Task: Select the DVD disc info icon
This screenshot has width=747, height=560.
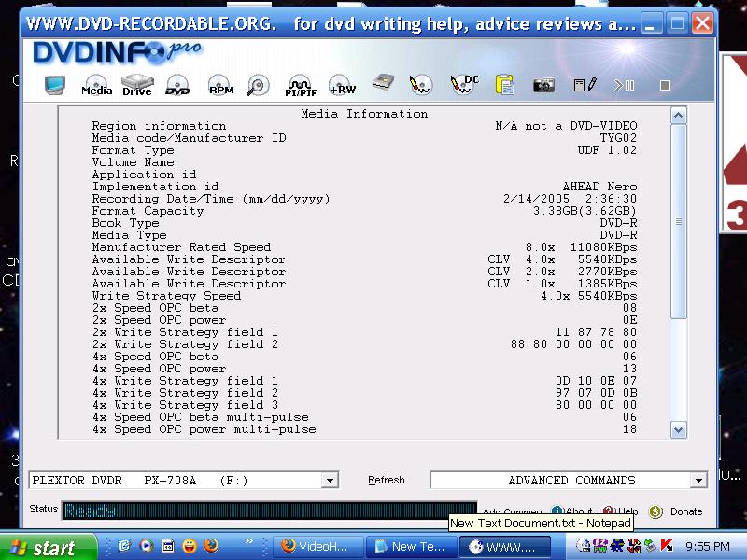Action: pos(177,85)
